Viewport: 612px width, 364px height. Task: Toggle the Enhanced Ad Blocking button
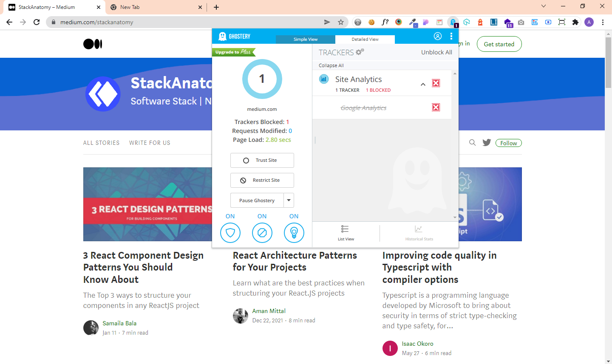[262, 233]
